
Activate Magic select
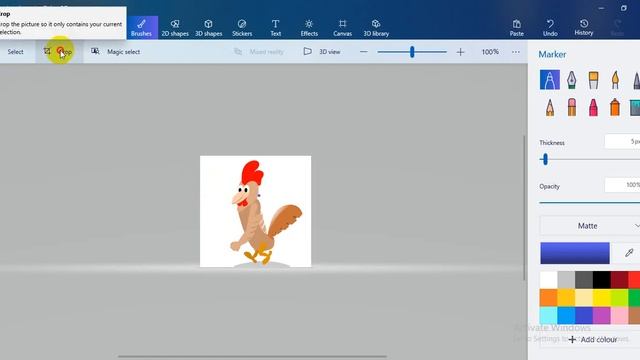point(116,52)
